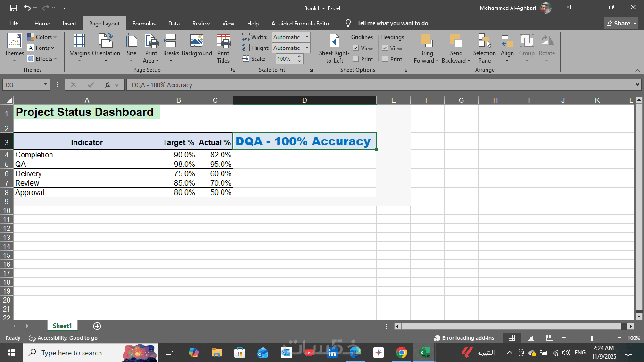Screen dimensions: 644x362
Task: Open Align objects menu
Action: pos(507,49)
